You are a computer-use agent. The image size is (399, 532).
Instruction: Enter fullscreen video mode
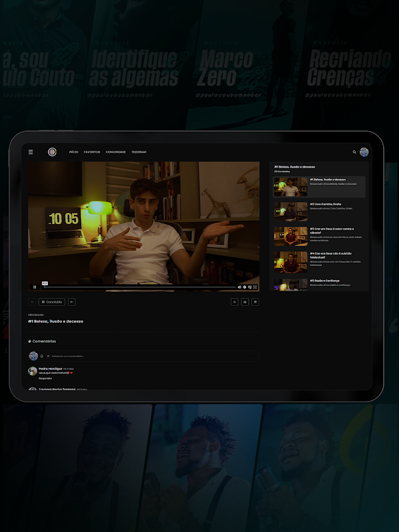(255, 287)
